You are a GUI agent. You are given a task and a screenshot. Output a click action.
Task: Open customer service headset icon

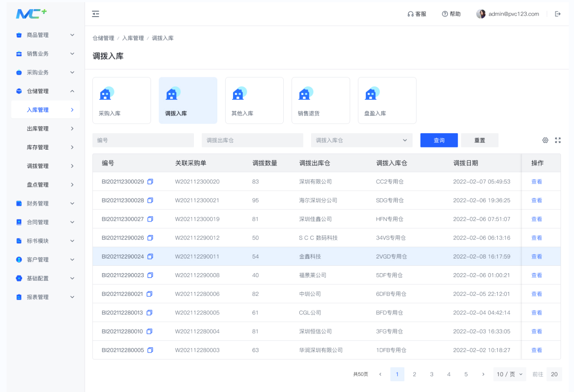410,14
